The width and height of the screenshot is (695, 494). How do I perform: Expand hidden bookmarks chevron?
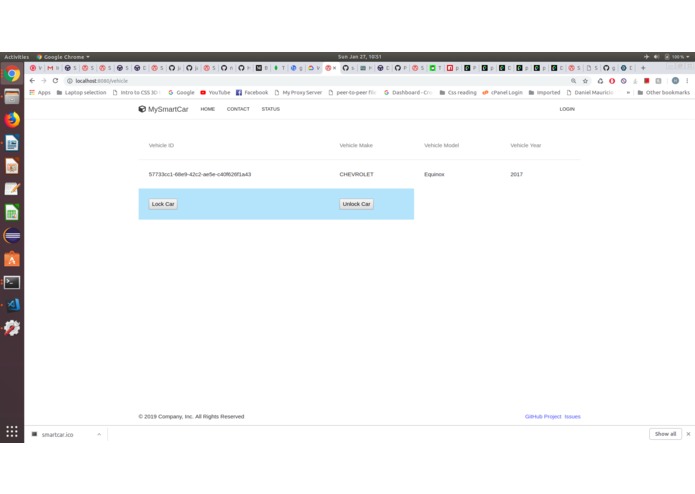point(628,93)
